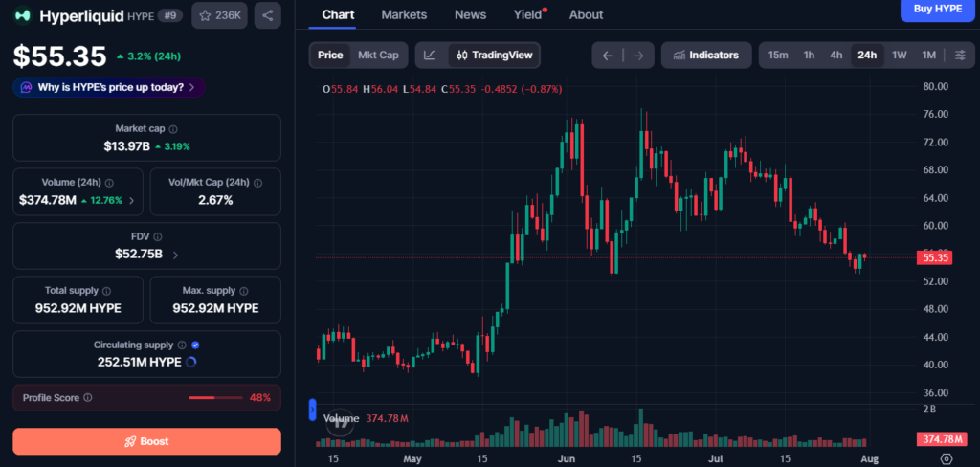The image size is (980, 467).
Task: Click Max. supply info icon
Action: pos(244,291)
